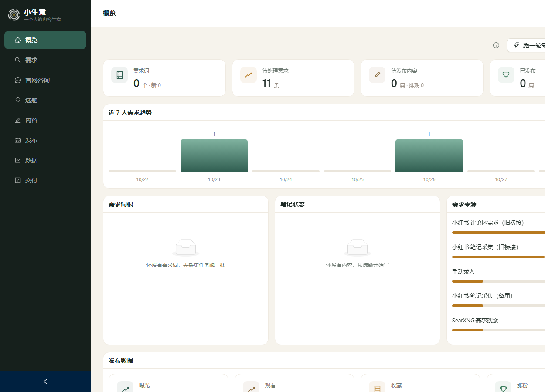
Task: Select 选题 in the sidebar
Action: pyautogui.click(x=45, y=100)
